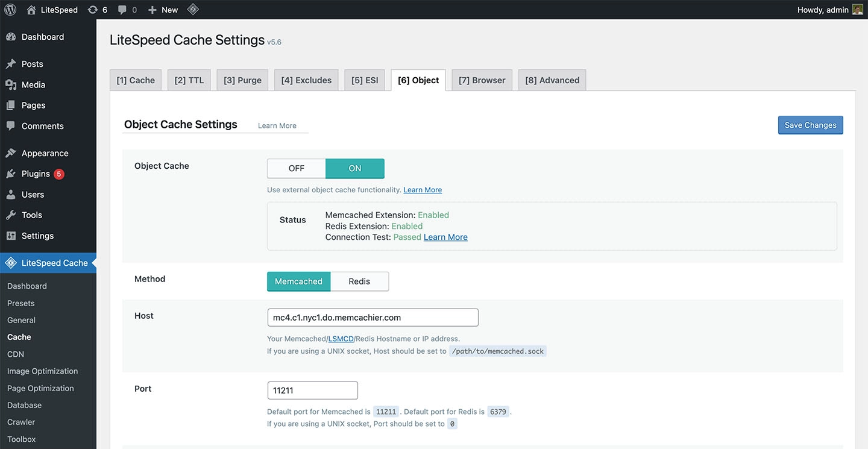Click the Comments icon in sidebar
868x449 pixels.
click(x=11, y=126)
